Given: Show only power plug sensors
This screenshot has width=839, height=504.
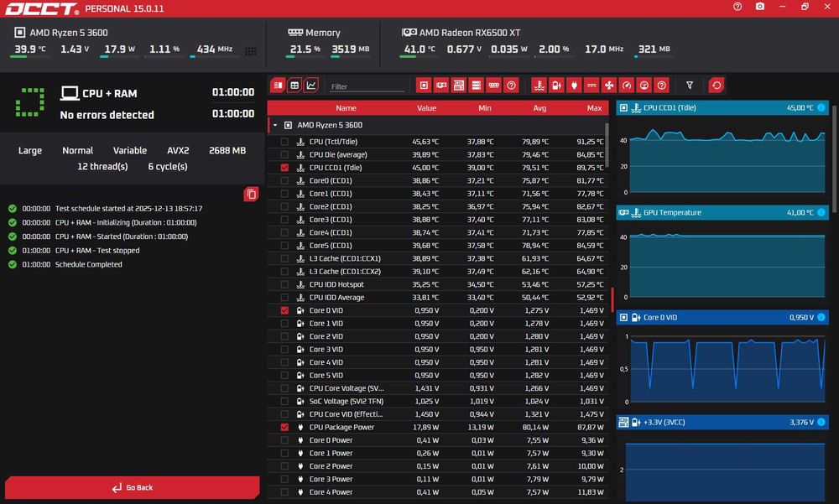Looking at the screenshot, I should pos(574,85).
